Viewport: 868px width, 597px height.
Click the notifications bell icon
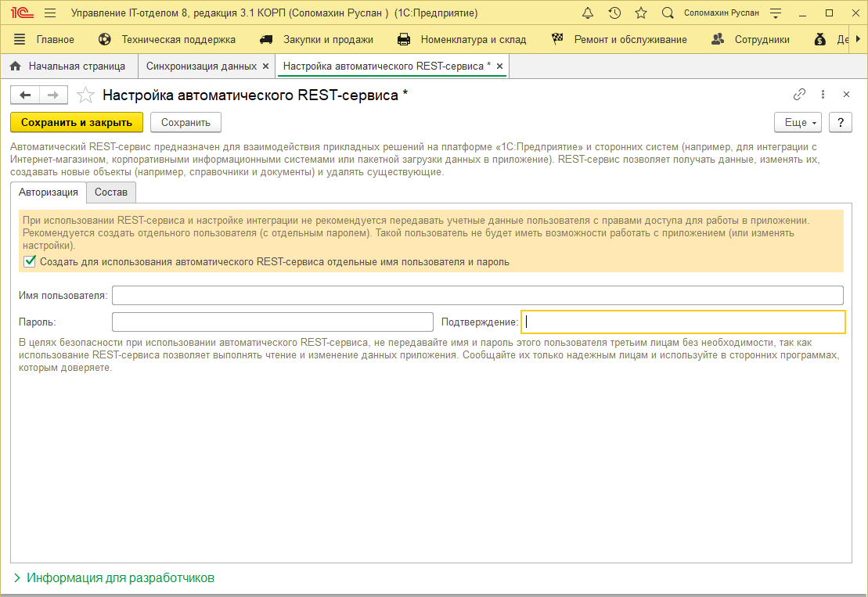point(588,13)
